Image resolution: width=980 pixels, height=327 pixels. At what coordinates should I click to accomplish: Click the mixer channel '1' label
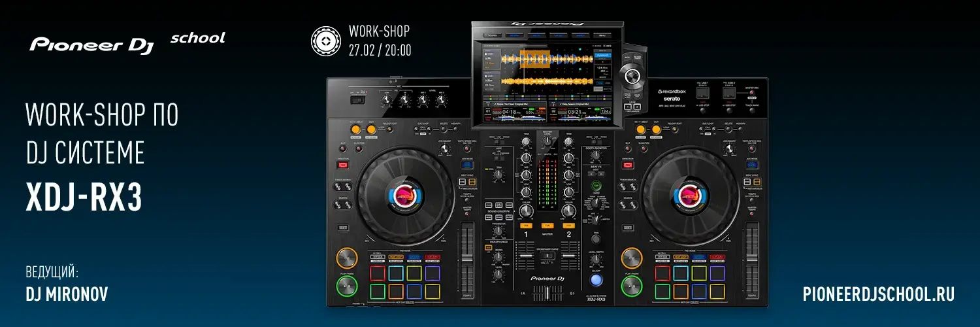coord(525,234)
